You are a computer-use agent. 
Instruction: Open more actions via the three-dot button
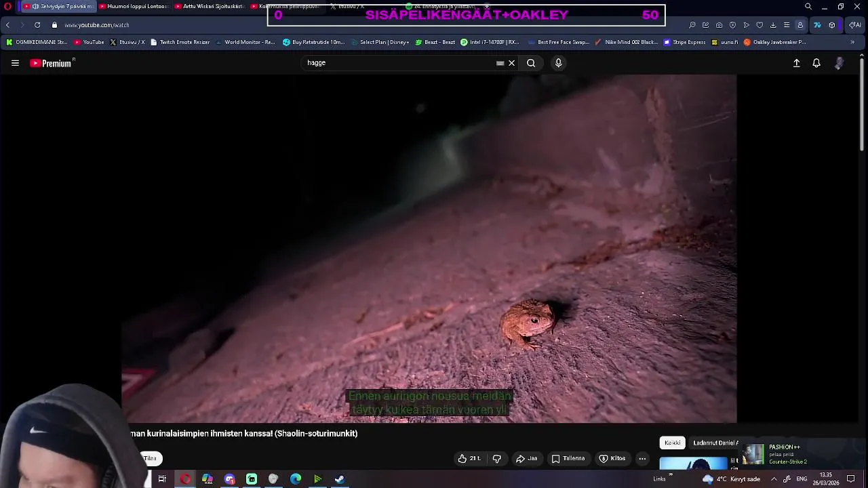click(642, 459)
